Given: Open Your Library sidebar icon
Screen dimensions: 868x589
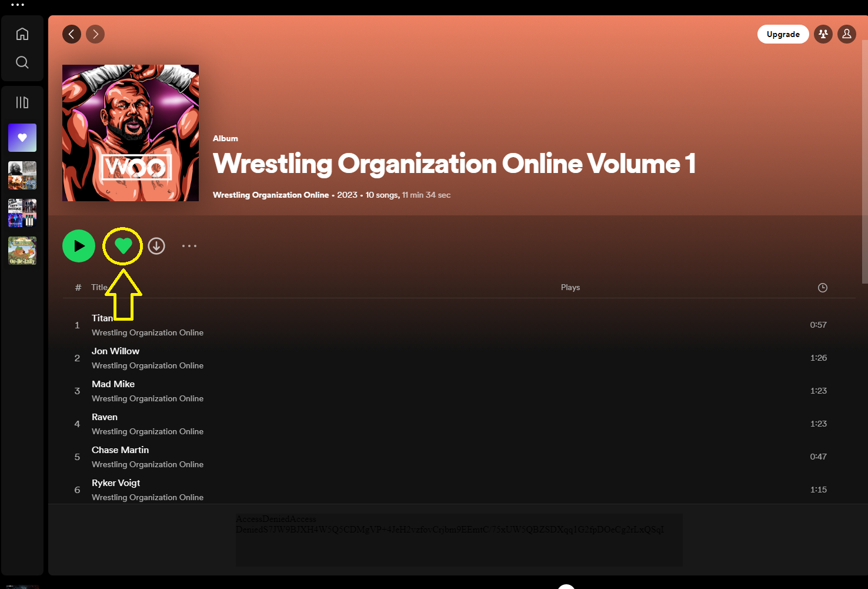Looking at the screenshot, I should coord(22,102).
